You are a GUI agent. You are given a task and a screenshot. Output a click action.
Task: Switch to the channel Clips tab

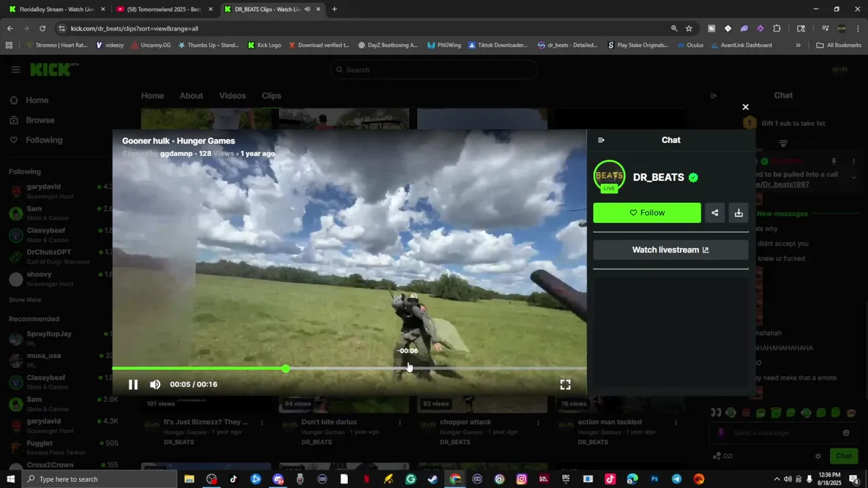click(x=271, y=96)
